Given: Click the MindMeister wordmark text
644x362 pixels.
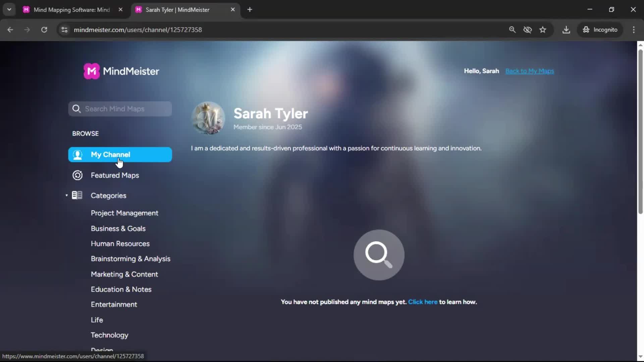Looking at the screenshot, I should tap(131, 71).
